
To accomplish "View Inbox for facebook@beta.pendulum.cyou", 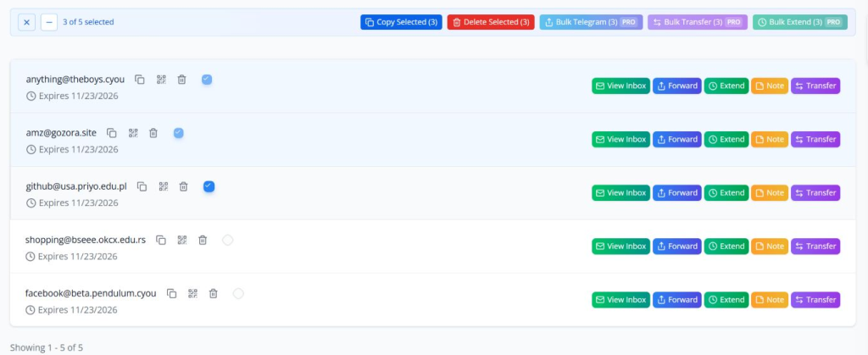I will [x=620, y=300].
